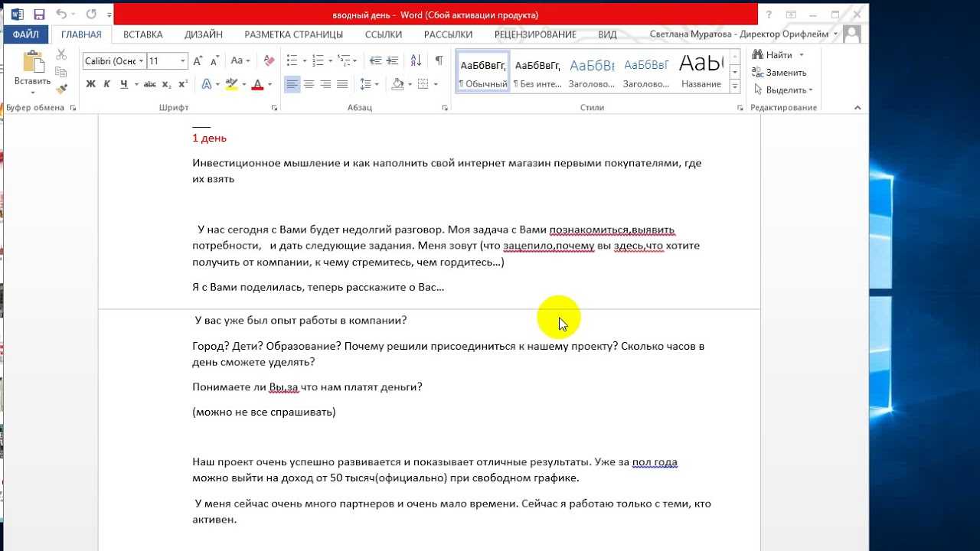Switch to the ВИД tab

pos(607,34)
